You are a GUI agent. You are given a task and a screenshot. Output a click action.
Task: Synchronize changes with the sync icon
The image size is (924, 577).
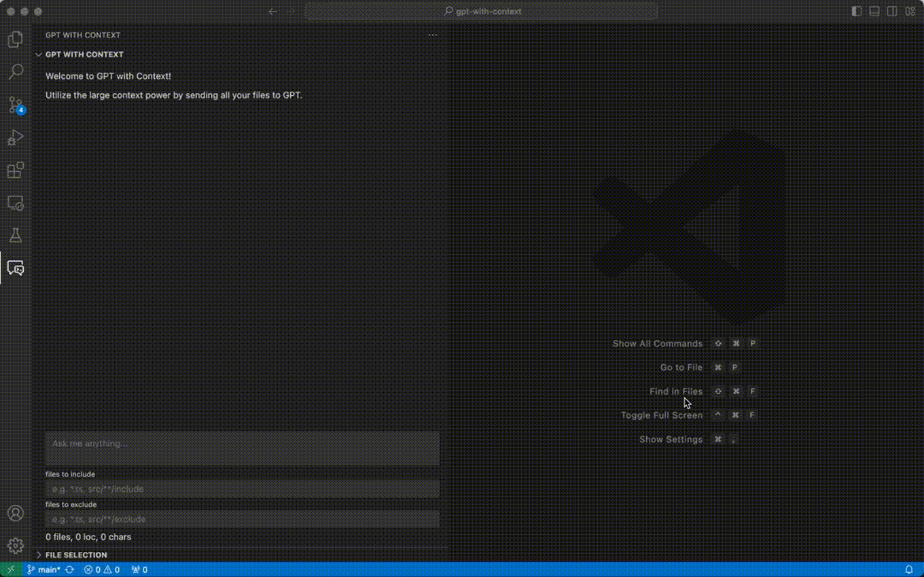point(69,570)
